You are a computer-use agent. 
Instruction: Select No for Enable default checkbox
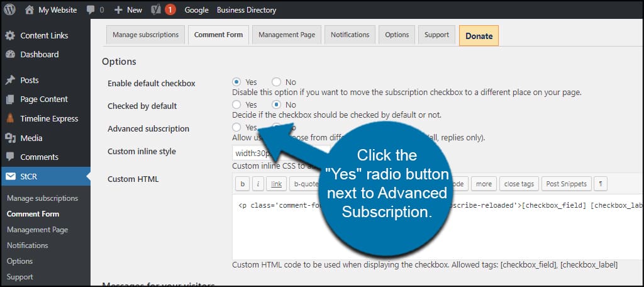click(276, 82)
